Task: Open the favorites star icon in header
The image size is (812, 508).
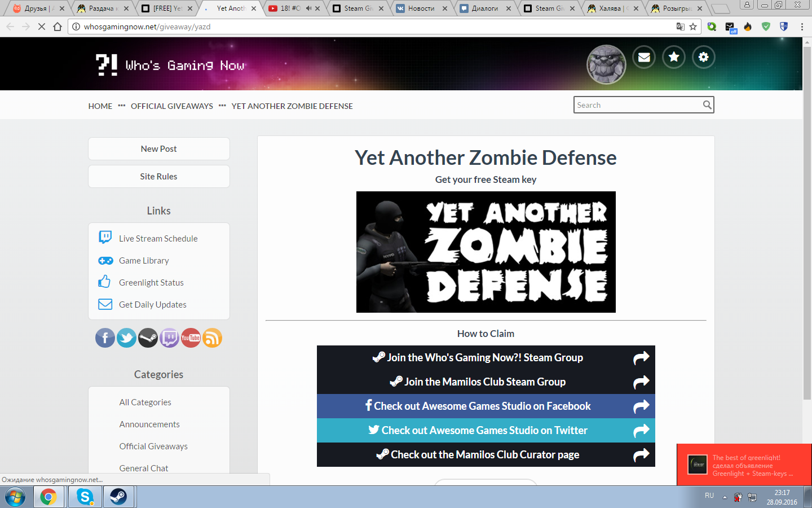Action: [x=674, y=57]
